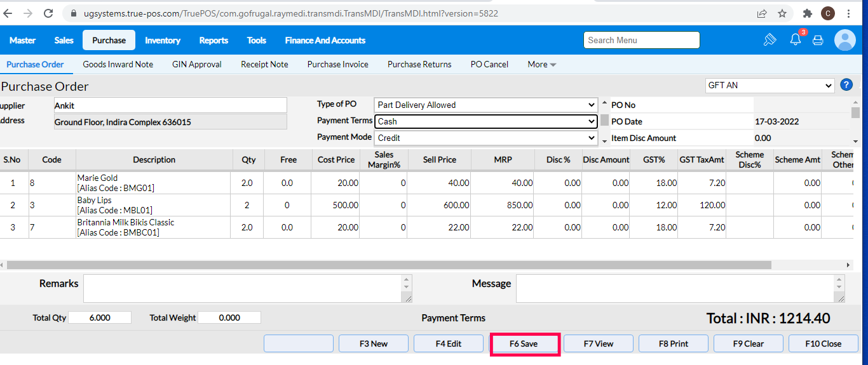Open the Type of PO dropdown
This screenshot has width=868, height=365.
485,105
